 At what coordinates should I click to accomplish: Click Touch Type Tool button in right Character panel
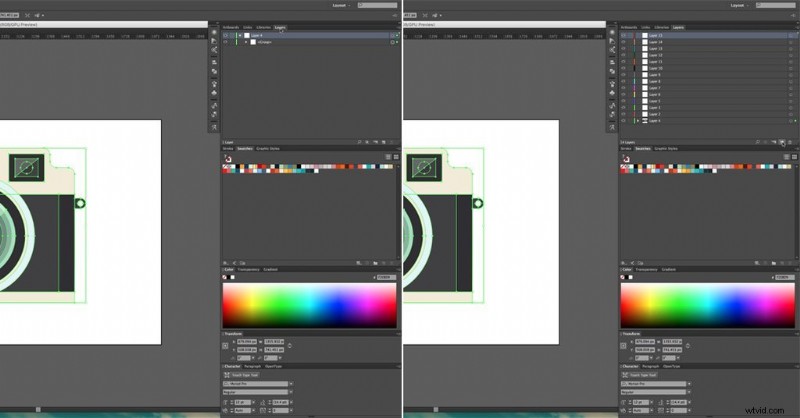tap(639, 375)
